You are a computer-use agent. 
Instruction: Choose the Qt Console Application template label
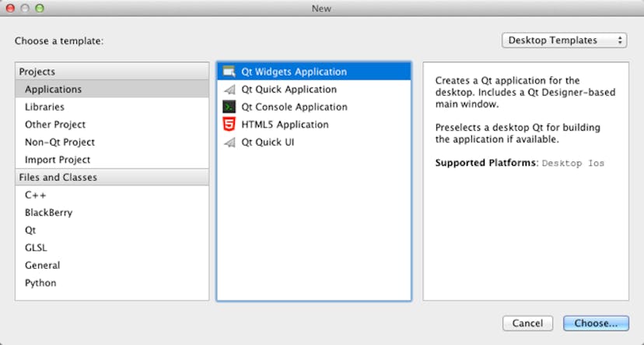[x=294, y=107]
